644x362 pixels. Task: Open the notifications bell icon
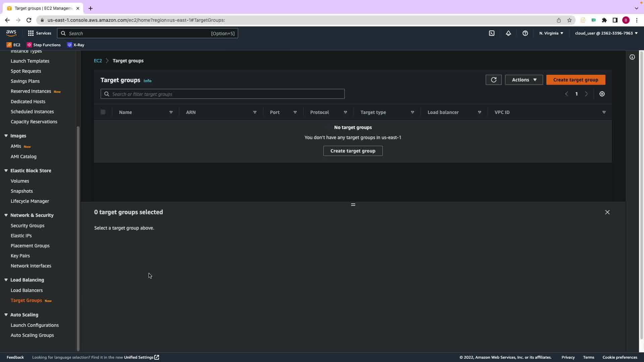(x=508, y=33)
